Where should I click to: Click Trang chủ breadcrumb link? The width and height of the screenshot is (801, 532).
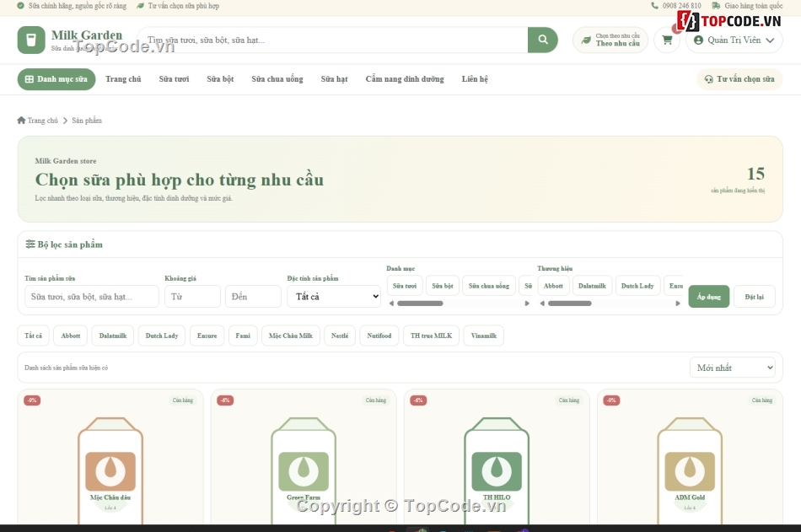pos(42,121)
